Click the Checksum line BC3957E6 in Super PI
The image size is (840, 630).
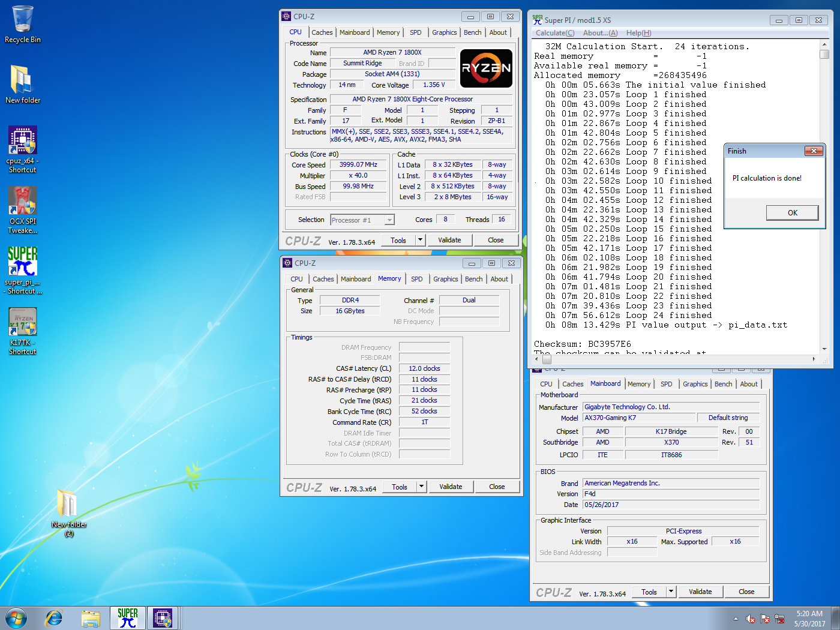point(583,344)
